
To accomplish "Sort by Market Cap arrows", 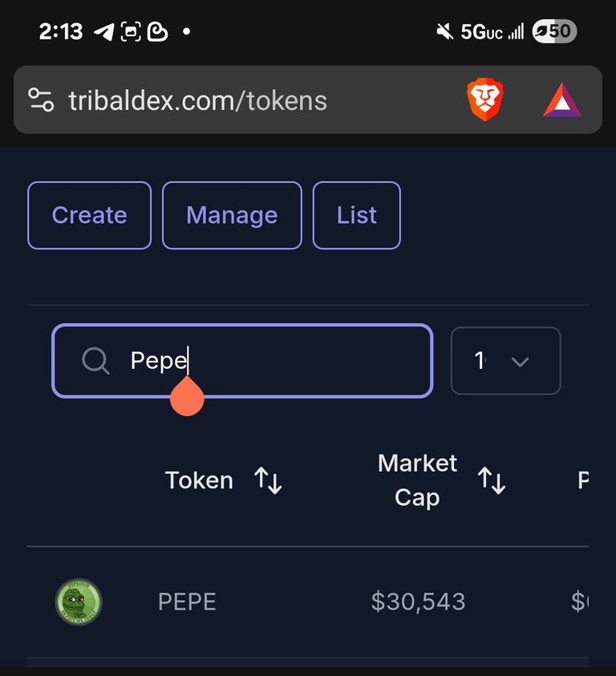I will tap(492, 480).
